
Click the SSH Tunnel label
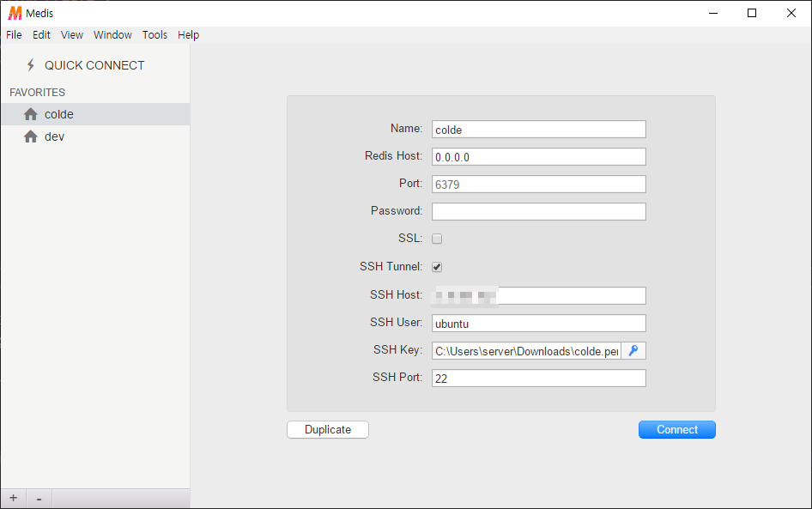(x=391, y=267)
